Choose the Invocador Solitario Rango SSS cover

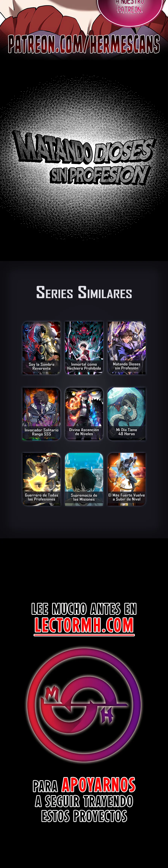point(41,414)
